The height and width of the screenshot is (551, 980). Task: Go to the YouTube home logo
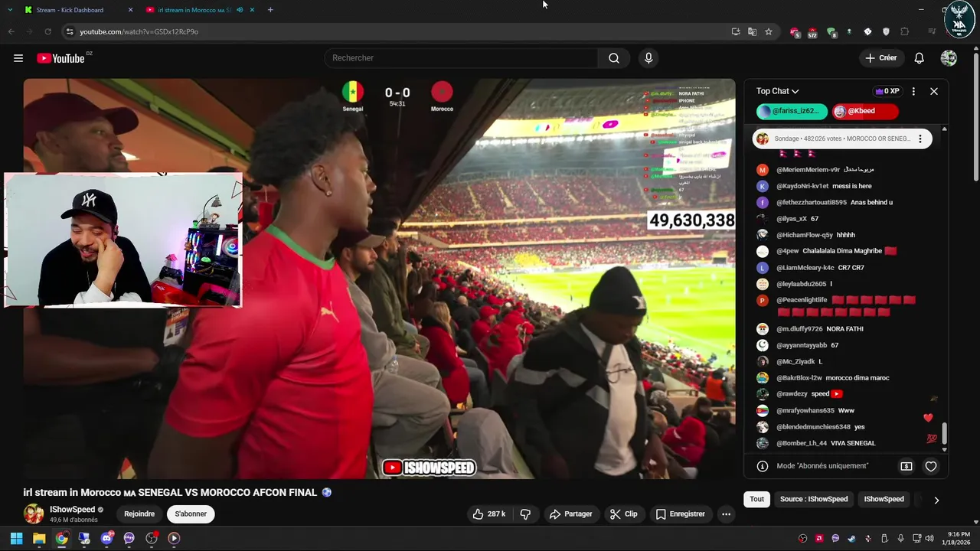(x=60, y=58)
